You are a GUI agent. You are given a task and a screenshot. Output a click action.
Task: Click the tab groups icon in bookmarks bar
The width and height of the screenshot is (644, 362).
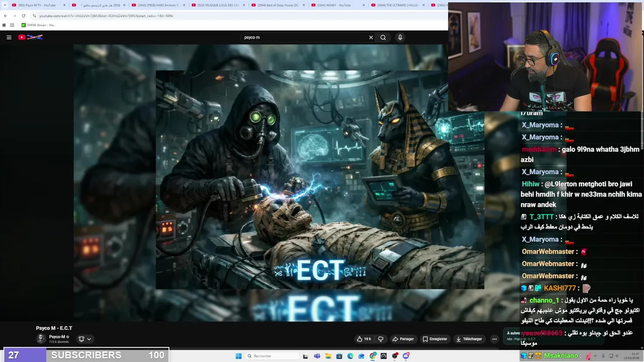coord(4,25)
